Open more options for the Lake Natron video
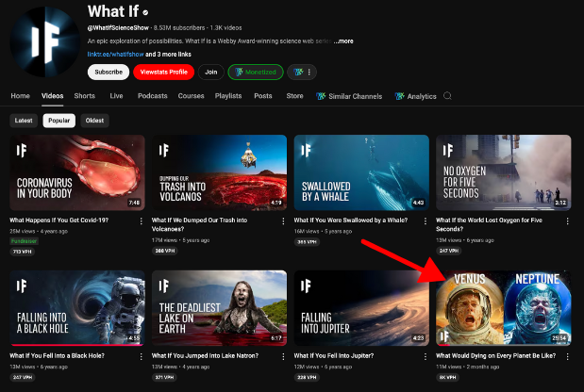Viewport: 584px width, 392px height. [283, 357]
